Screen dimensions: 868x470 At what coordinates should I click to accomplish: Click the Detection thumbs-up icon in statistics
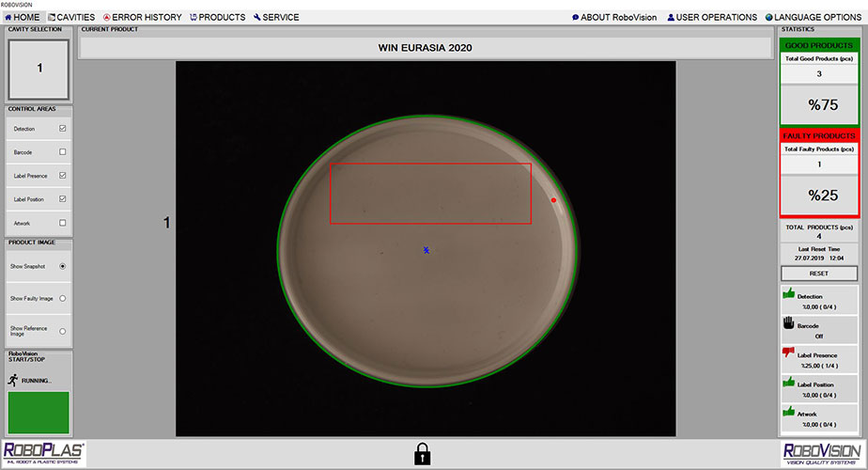(x=788, y=293)
